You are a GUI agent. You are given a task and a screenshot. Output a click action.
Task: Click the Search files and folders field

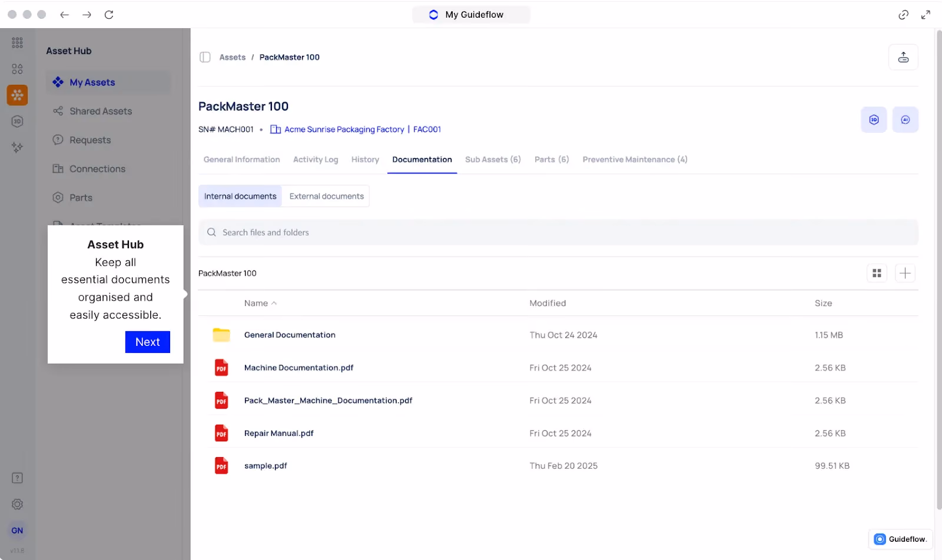pos(558,232)
